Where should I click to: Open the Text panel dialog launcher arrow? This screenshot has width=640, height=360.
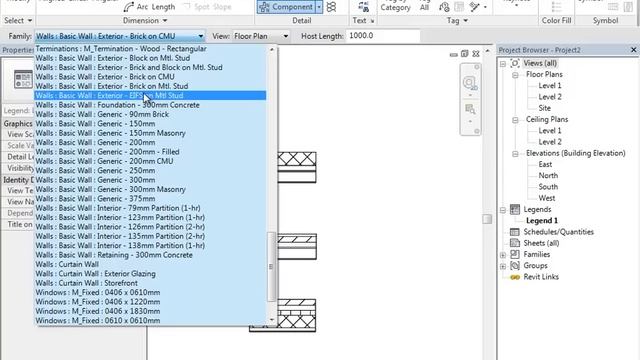click(372, 21)
